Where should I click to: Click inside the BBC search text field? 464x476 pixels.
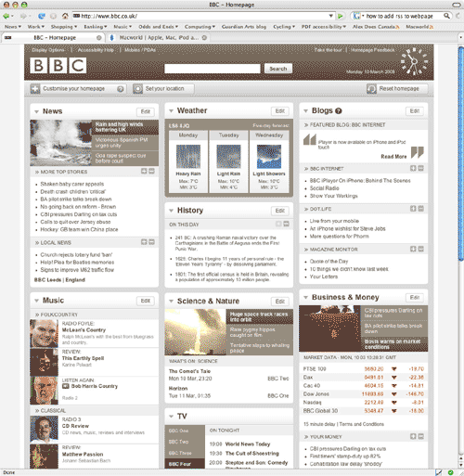213,69
